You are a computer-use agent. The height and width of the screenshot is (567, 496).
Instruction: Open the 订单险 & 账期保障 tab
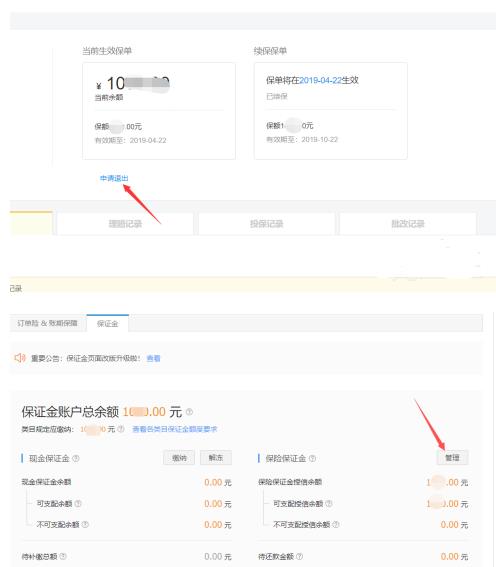[x=47, y=323]
